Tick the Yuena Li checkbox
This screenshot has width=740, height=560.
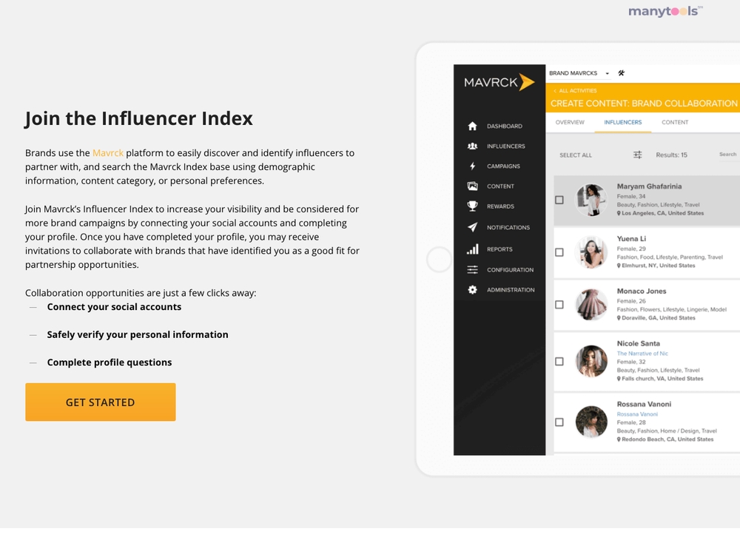[x=559, y=252]
